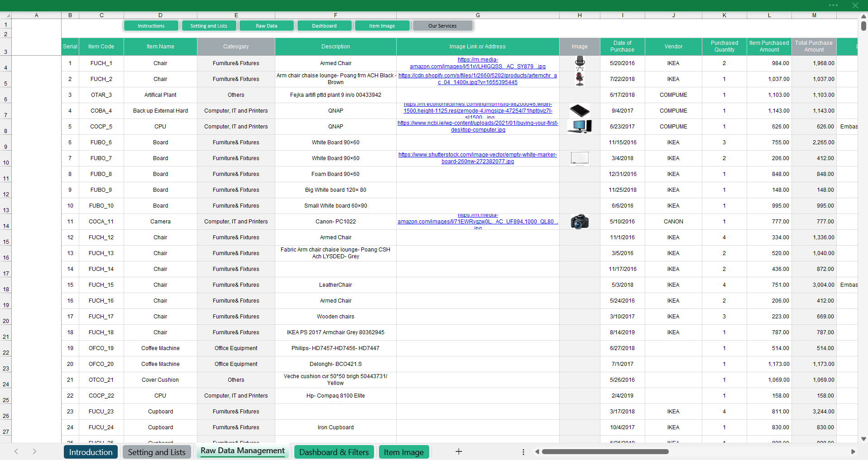Click the desktop computer thumbnail image
This screenshot has height=460, width=868.
click(580, 127)
